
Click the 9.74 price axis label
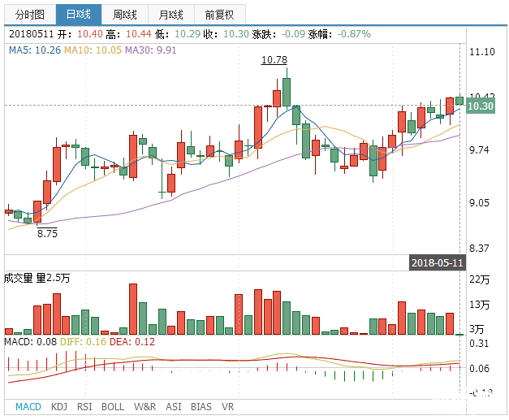(x=479, y=150)
